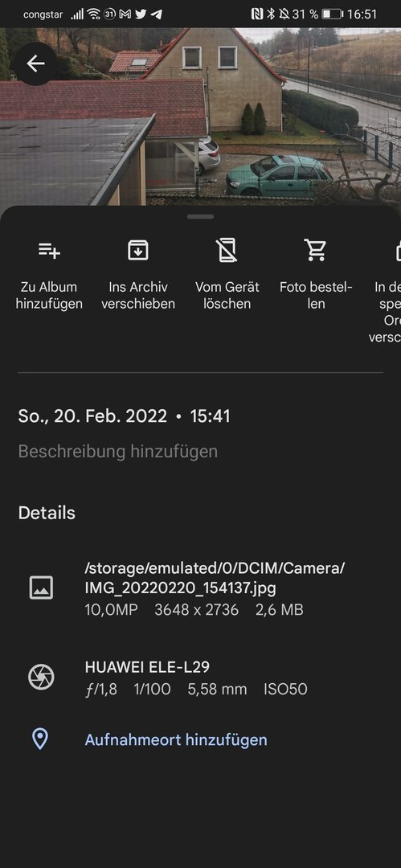Image resolution: width=401 pixels, height=868 pixels.
Task: Tap the location pin icon
Action: [x=40, y=739]
